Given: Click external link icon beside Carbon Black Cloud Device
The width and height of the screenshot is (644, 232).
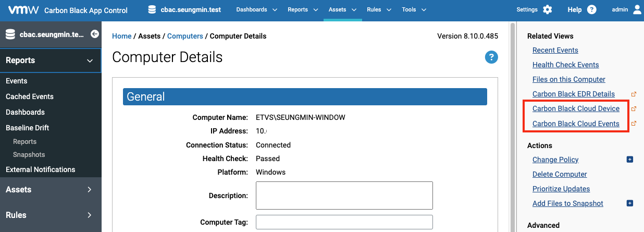Looking at the screenshot, I should pos(634,109).
